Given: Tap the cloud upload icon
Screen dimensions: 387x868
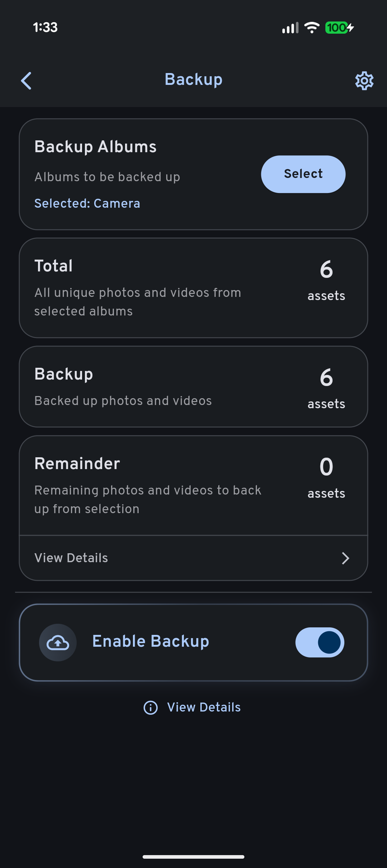Looking at the screenshot, I should point(58,643).
